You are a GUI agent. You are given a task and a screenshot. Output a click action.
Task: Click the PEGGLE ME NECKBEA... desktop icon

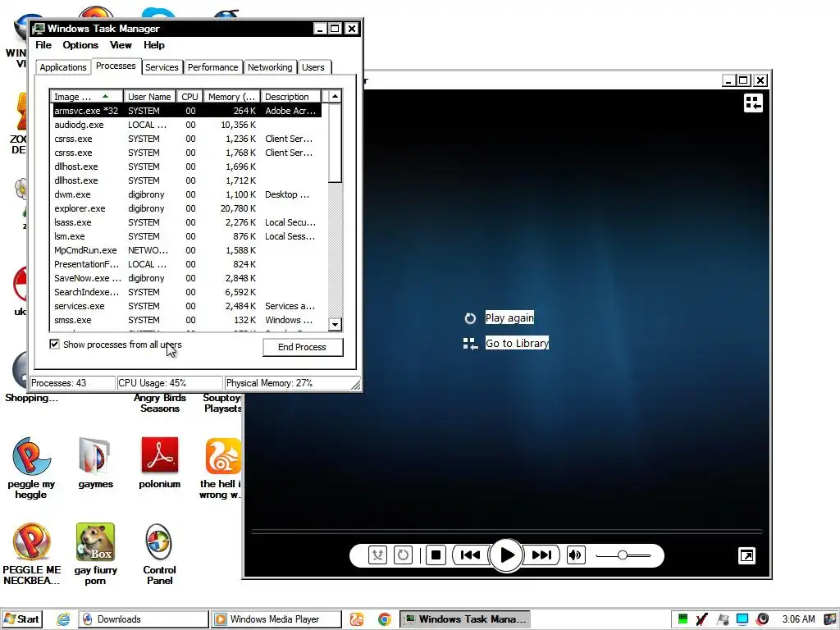(31, 554)
